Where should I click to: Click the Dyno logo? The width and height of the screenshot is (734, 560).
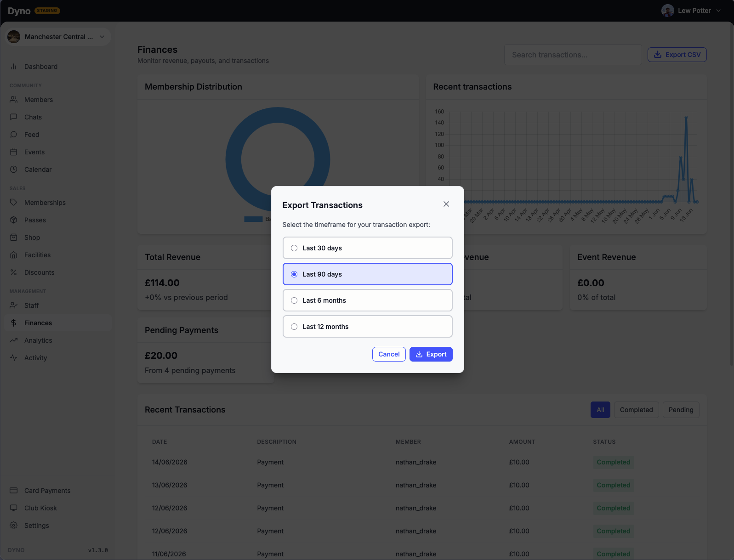pos(19,11)
